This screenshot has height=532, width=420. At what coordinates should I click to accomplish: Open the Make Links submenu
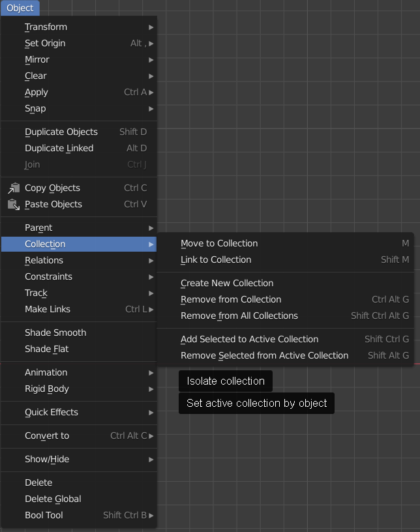coord(79,309)
